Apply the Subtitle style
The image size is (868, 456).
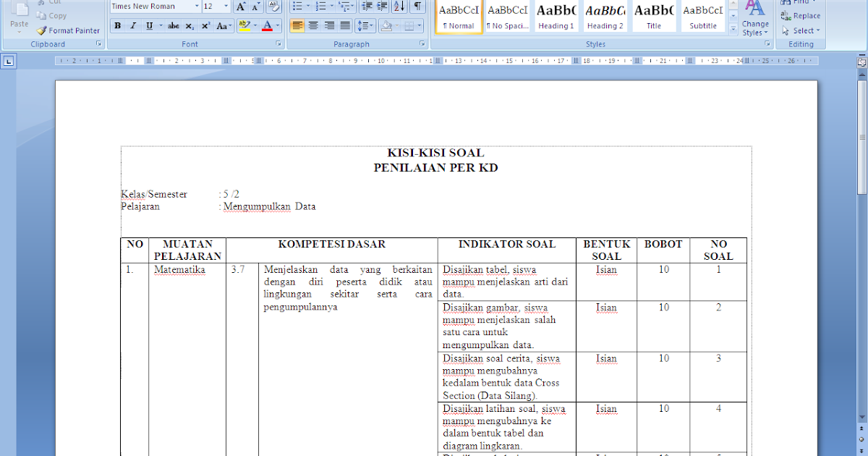pyautogui.click(x=702, y=17)
